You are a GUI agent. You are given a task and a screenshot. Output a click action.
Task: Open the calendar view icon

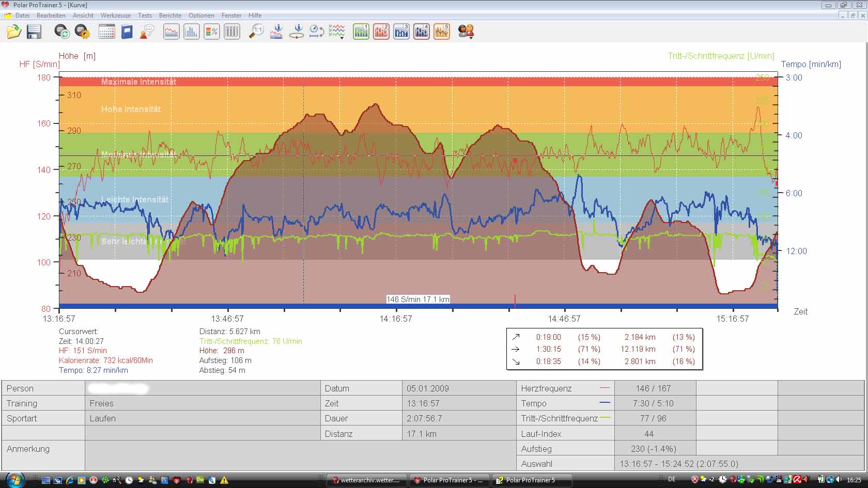click(x=106, y=32)
